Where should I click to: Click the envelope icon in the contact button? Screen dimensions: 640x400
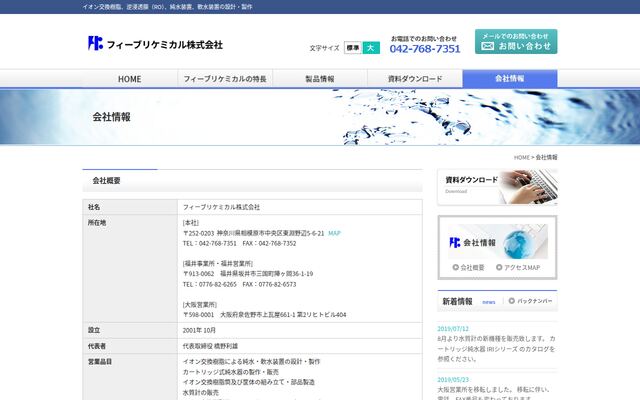[x=488, y=46]
